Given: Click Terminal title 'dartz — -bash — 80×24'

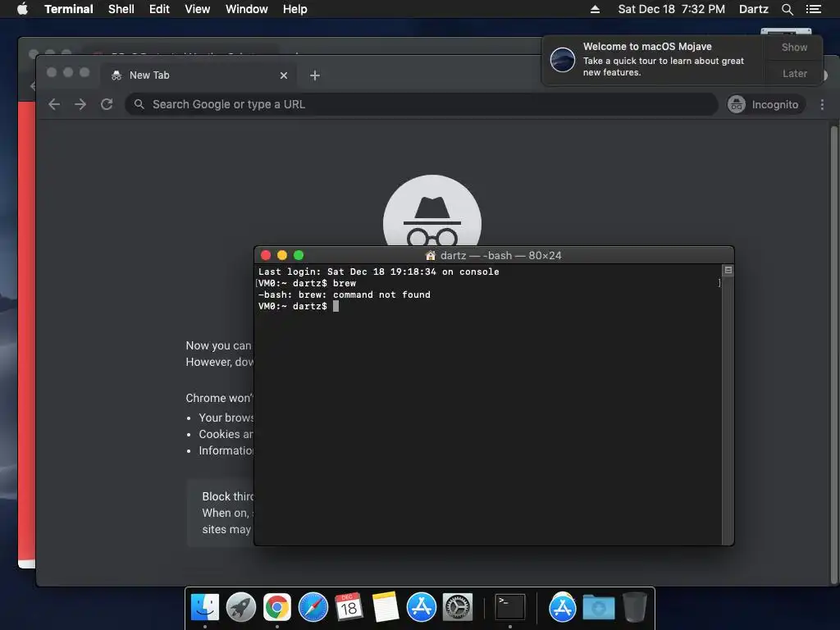Looking at the screenshot, I should click(501, 256).
